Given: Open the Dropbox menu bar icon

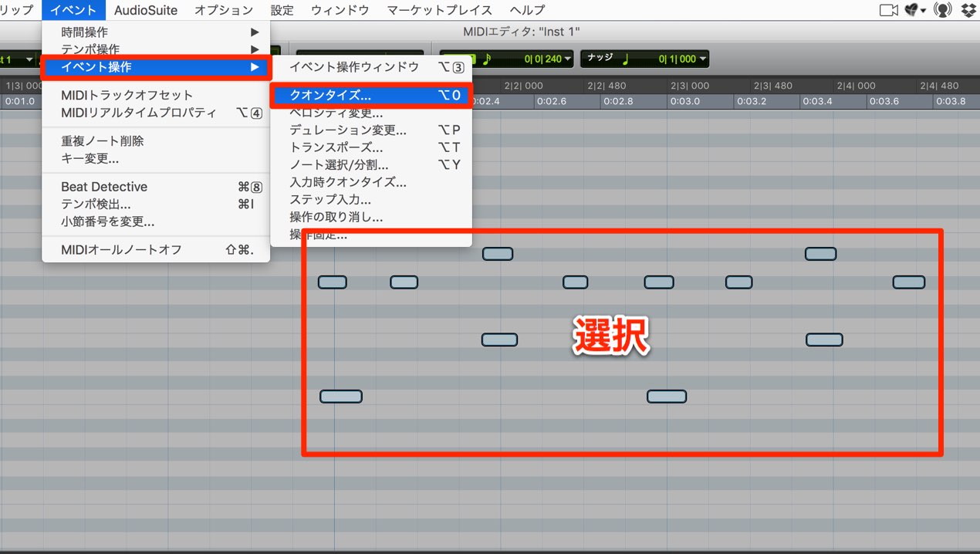Looking at the screenshot, I should pyautogui.click(x=968, y=10).
